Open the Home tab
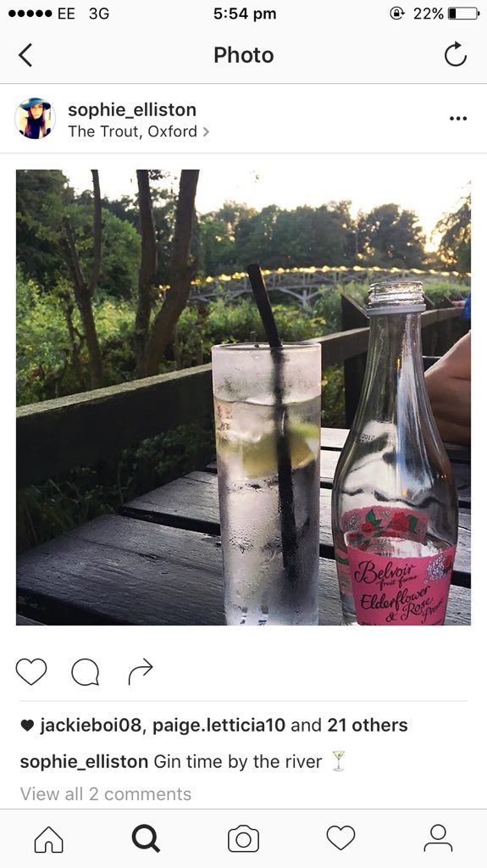The height and width of the screenshot is (868, 487). [x=49, y=839]
